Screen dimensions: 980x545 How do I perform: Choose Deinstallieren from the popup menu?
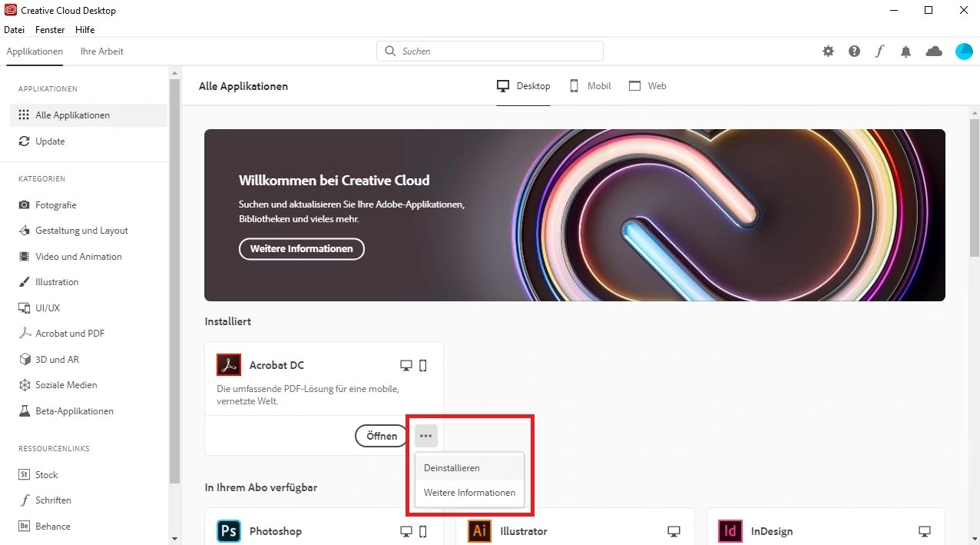point(452,467)
